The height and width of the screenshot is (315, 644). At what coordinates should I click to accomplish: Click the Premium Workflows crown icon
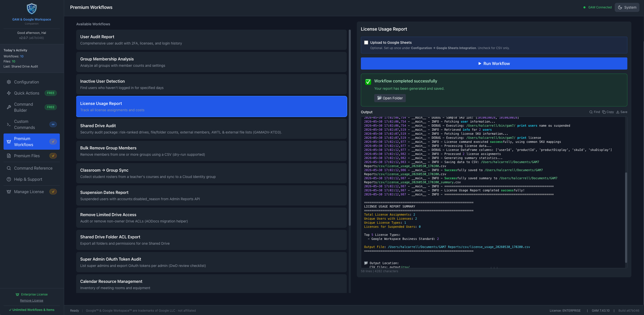tap(9, 142)
